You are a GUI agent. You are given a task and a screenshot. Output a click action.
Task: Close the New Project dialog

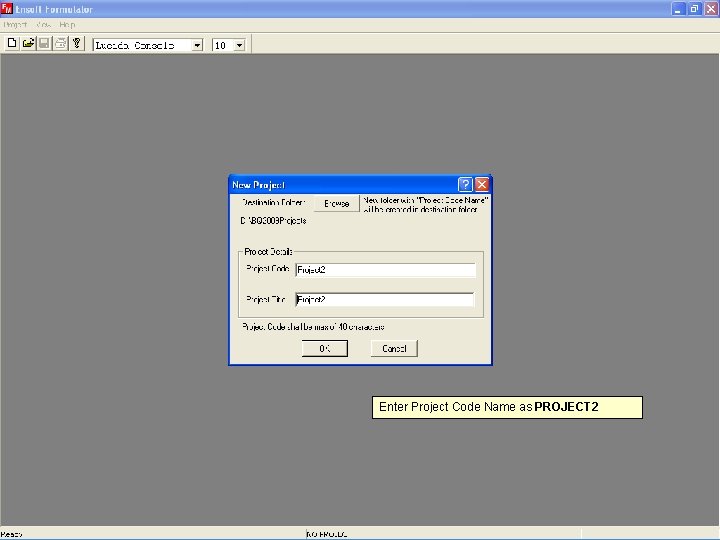(482, 185)
